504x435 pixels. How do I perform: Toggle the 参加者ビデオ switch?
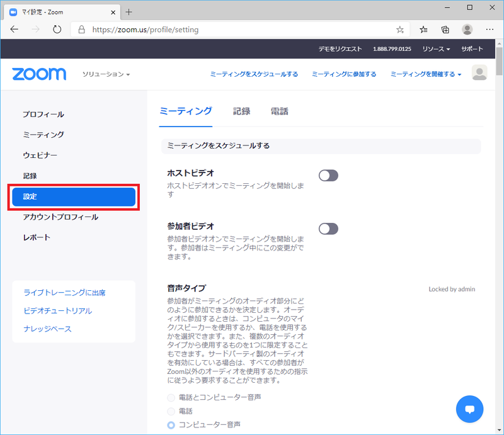(x=328, y=229)
